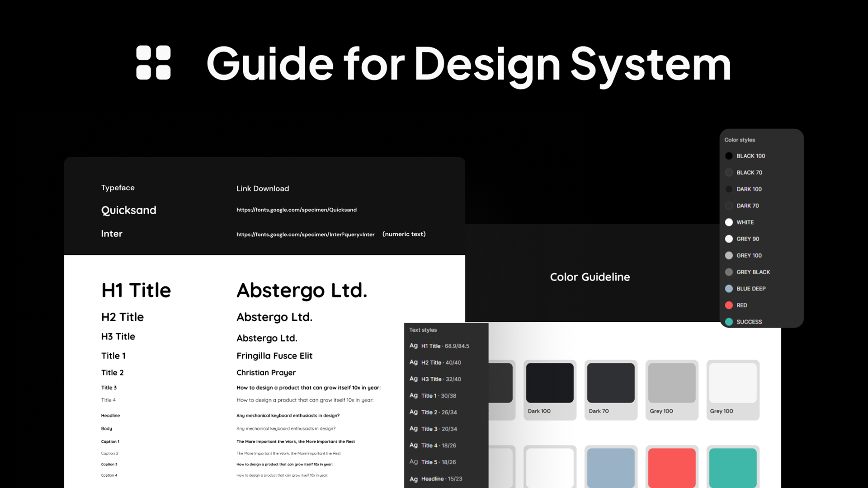Viewport: 868px width, 488px height.
Task: Click the Color Guideline heading
Action: coord(590,277)
